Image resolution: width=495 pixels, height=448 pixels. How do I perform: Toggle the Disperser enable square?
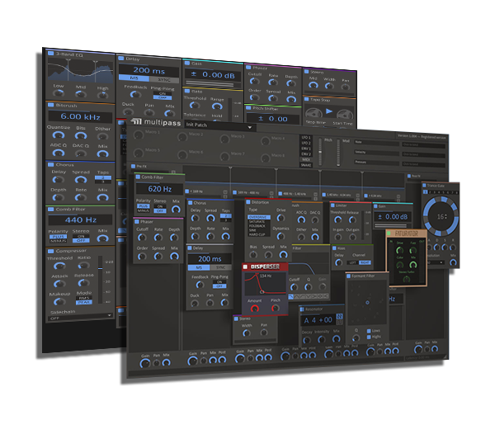tap(245, 267)
